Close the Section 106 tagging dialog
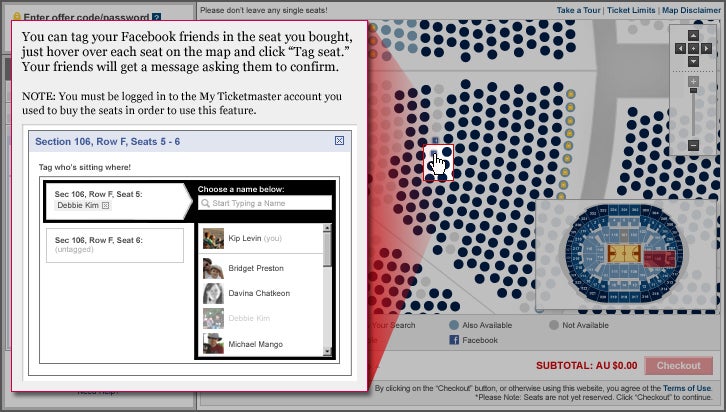Image resolution: width=726 pixels, height=412 pixels. tap(339, 141)
